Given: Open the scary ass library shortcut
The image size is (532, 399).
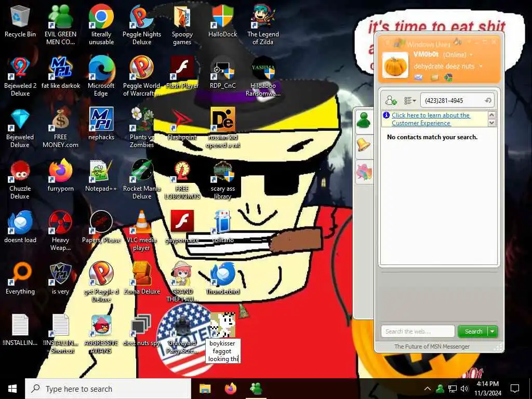Looking at the screenshot, I should 222,179.
